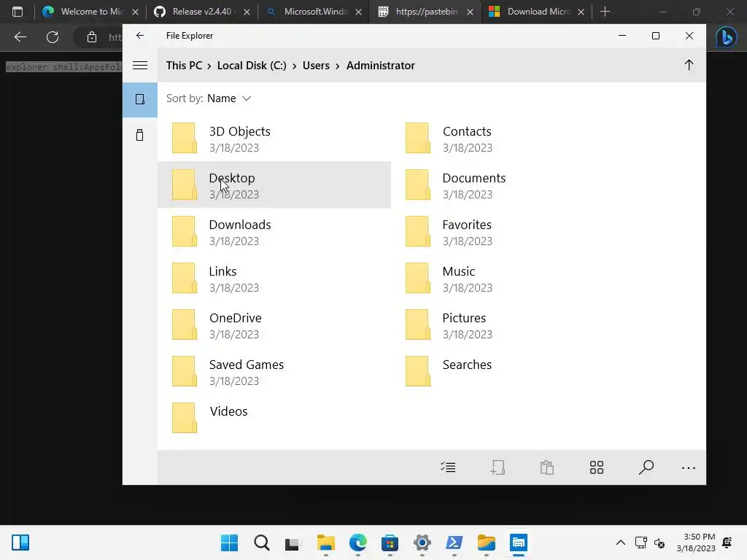This screenshot has height=560, width=747.
Task: Open the Pictures folder icon
Action: coord(418,324)
